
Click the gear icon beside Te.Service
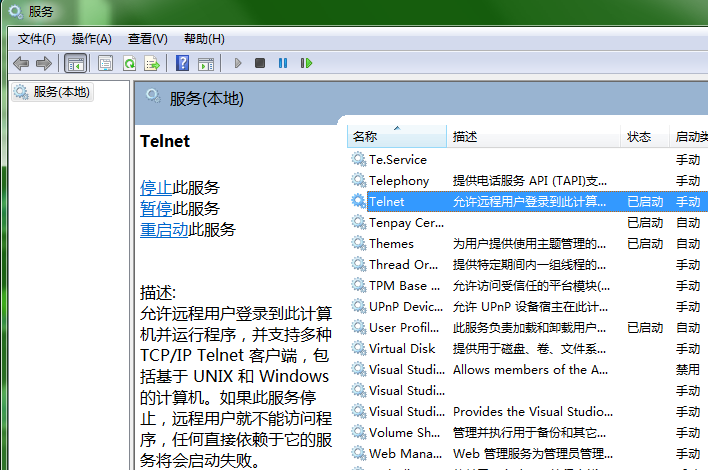click(x=359, y=159)
